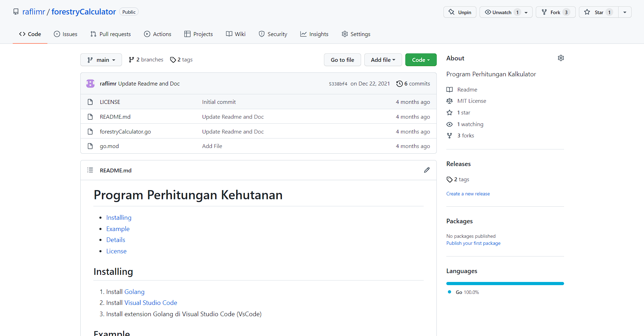Go to the Actions tab
This screenshot has width=644, height=336.
pos(158,34)
